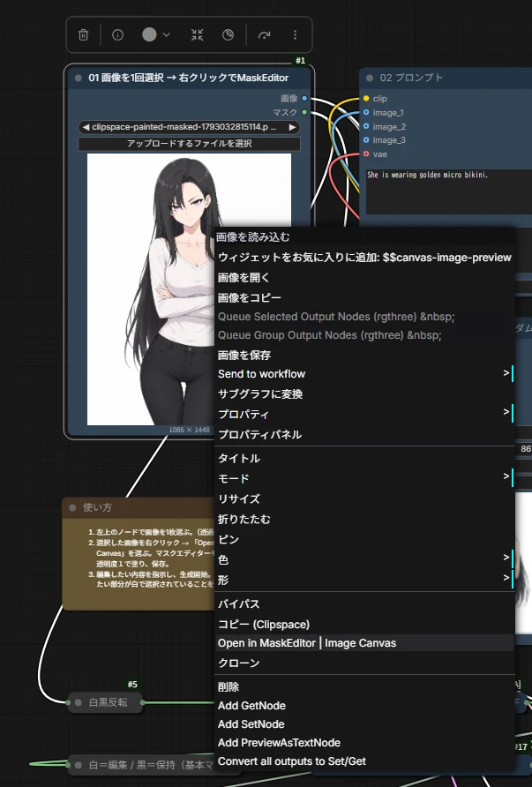Choose コピー (Clipspace) menu entry
The image size is (532, 787).
pos(365,625)
